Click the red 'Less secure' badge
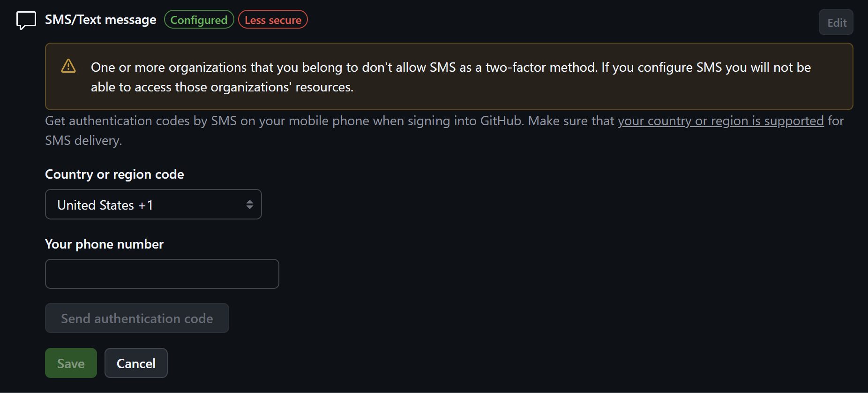868x393 pixels. 273,20
